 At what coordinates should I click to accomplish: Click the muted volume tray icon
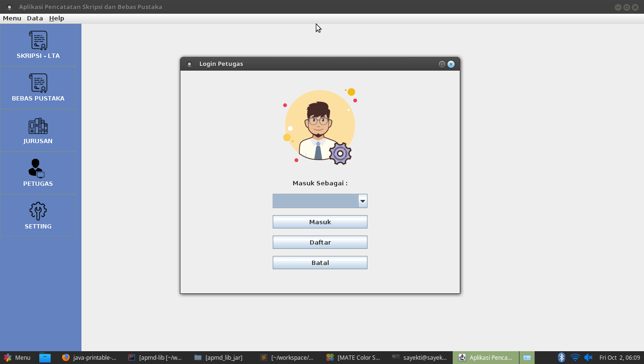tap(589, 357)
